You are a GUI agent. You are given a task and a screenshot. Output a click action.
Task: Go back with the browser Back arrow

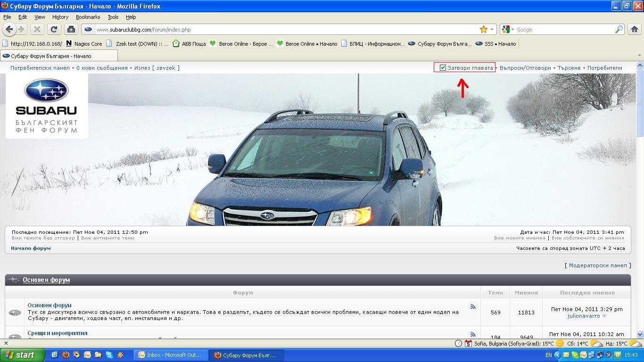[x=9, y=29]
